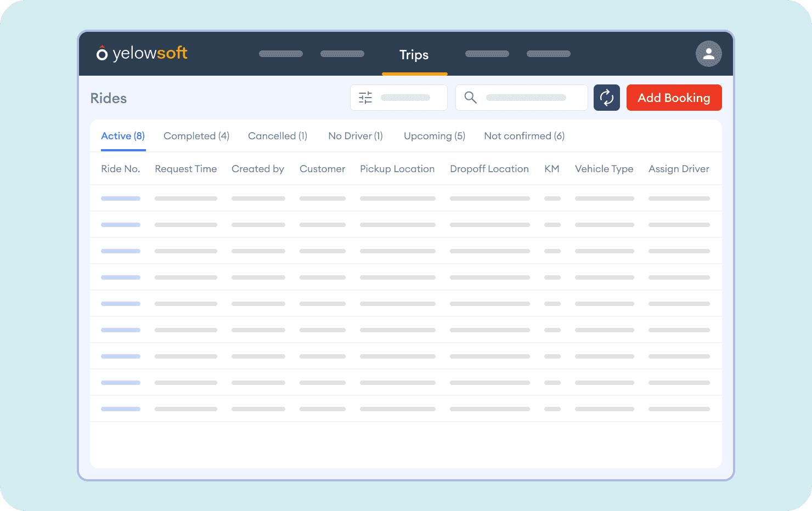Click the Vehicle Type column header
The height and width of the screenshot is (511, 812).
click(x=604, y=168)
